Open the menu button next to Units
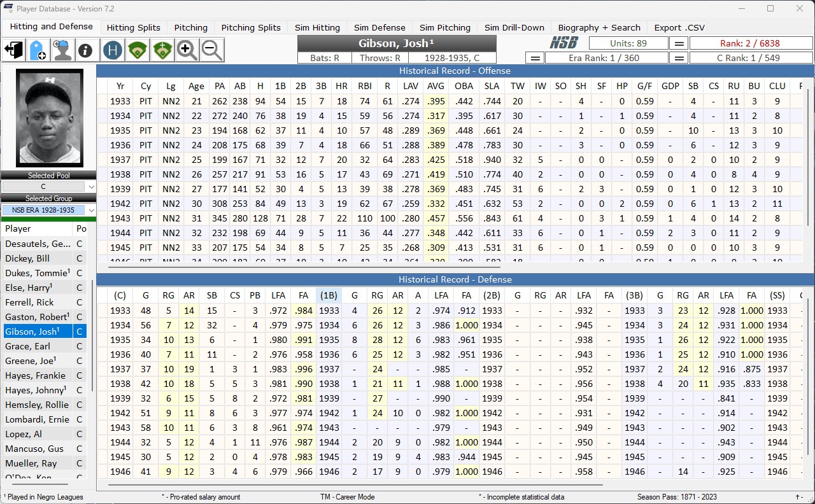 coord(680,43)
